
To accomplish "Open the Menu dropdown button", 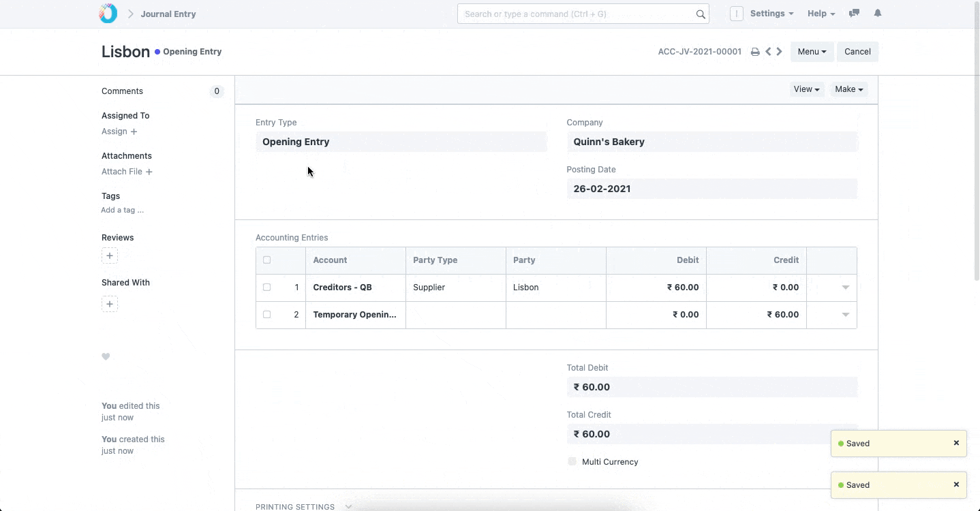I will [812, 52].
